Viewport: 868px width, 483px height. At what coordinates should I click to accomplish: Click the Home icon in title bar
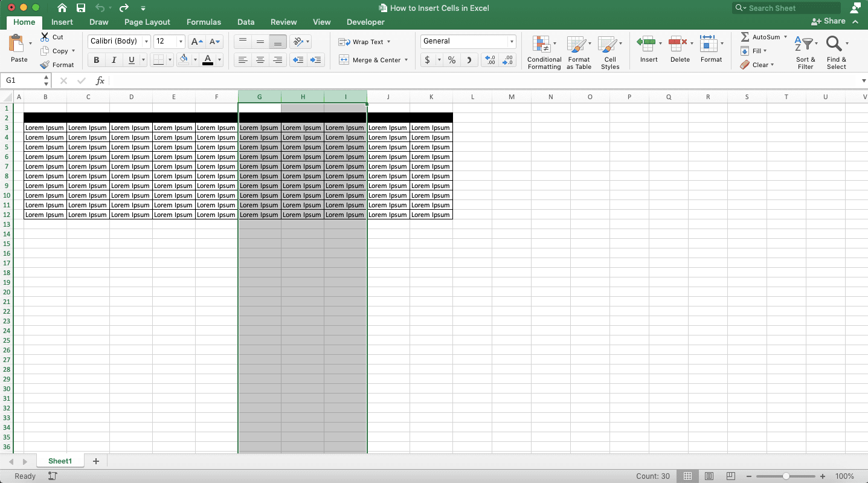tap(62, 8)
